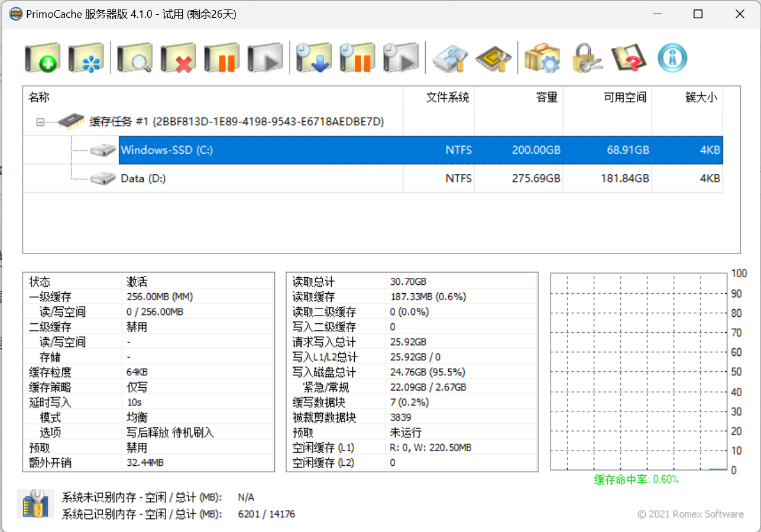
Task: Resume deferred write with the clock play icon
Action: [x=401, y=58]
